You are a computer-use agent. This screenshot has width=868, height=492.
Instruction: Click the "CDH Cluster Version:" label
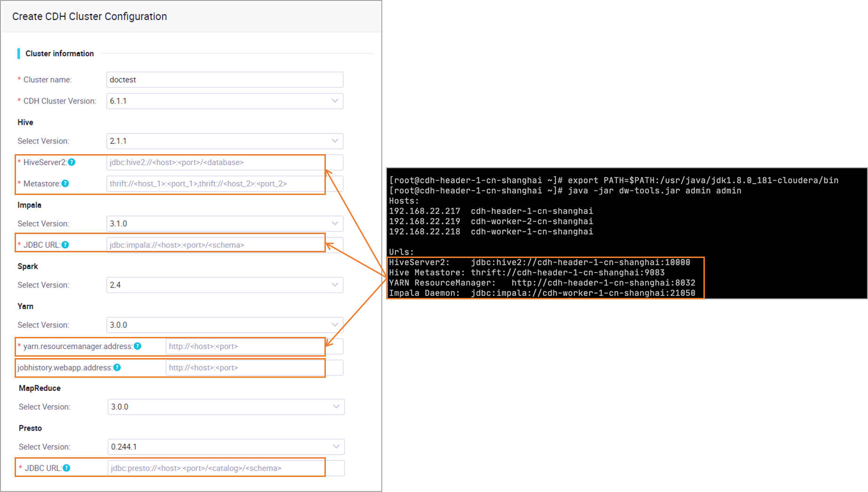click(60, 101)
